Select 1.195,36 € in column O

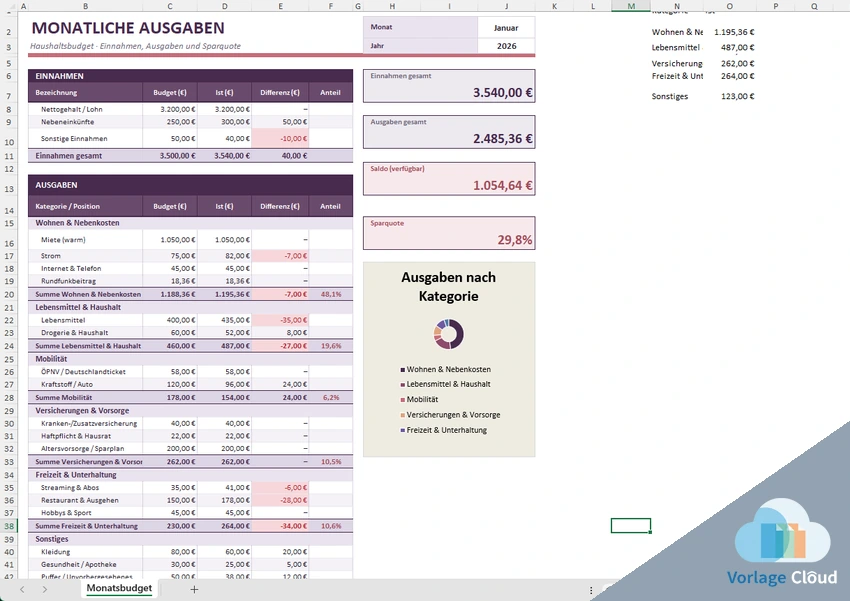tap(729, 32)
